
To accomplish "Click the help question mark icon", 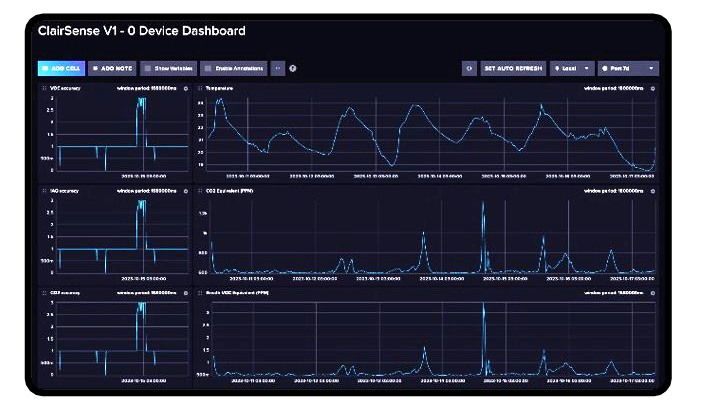I will pyautogui.click(x=293, y=68).
